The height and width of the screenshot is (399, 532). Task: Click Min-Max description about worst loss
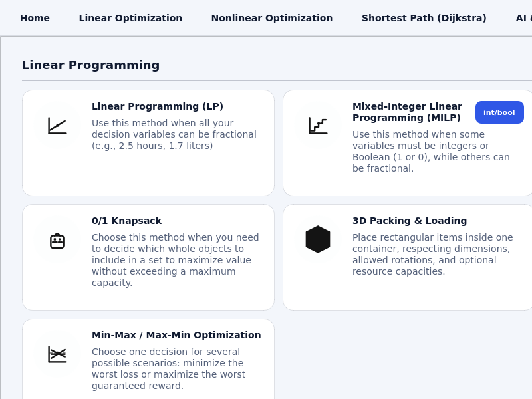pos(169,369)
